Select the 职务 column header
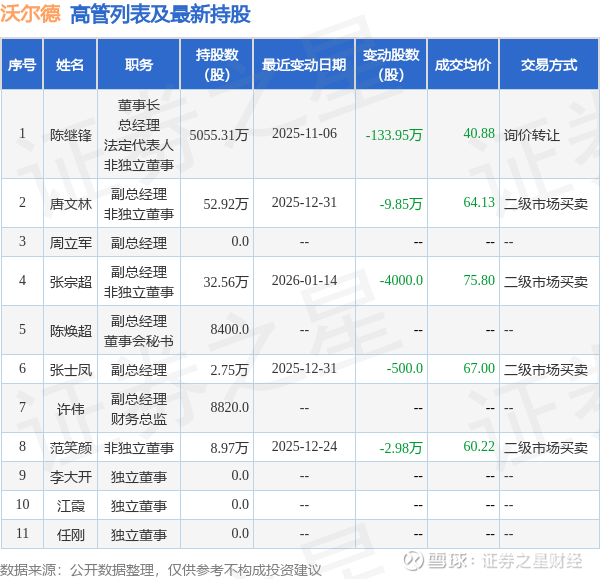Screen dimensions: 600x579 [x=139, y=64]
